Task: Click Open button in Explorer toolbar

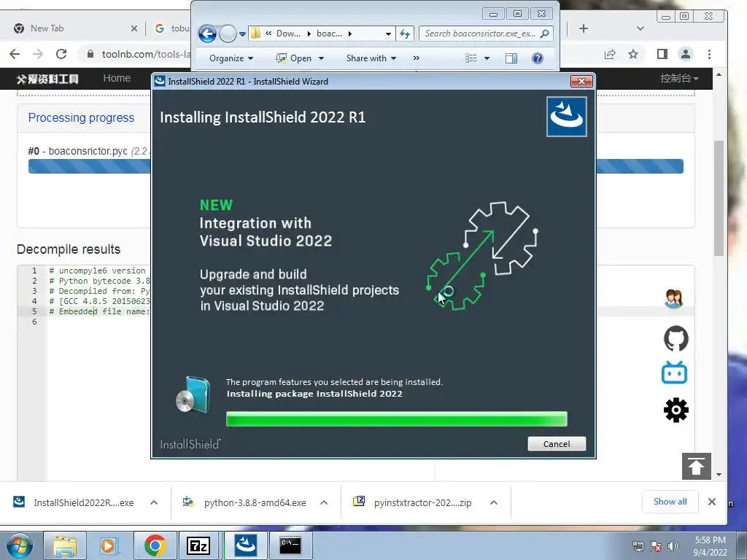Action: [x=293, y=58]
